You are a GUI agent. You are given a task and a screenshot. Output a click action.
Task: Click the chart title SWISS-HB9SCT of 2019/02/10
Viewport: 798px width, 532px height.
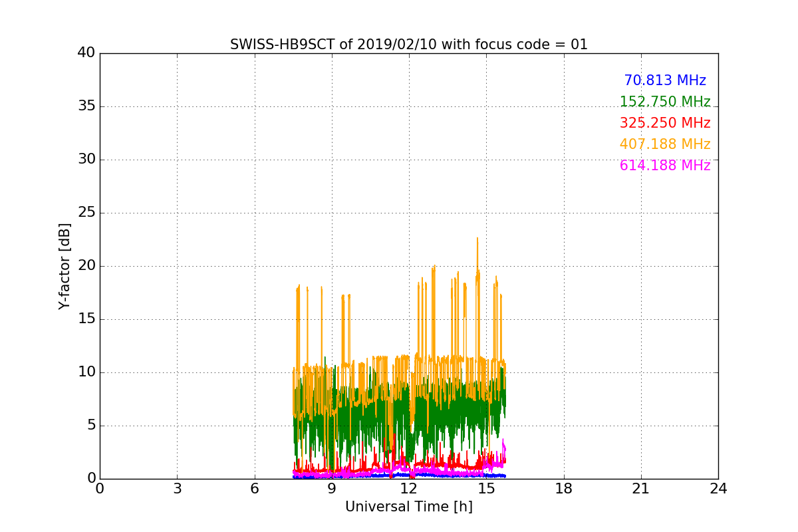409,45
